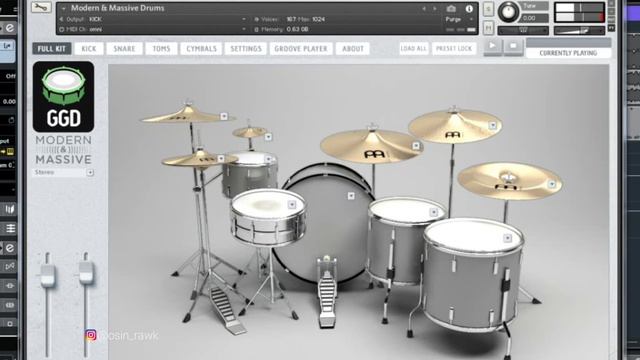Hit the hi-hat foot pedal
The width and height of the screenshot is (640, 360).
point(227,311)
